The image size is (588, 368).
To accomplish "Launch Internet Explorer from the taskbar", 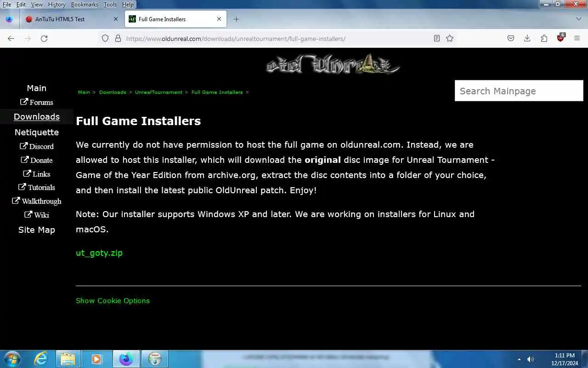I will point(41,359).
